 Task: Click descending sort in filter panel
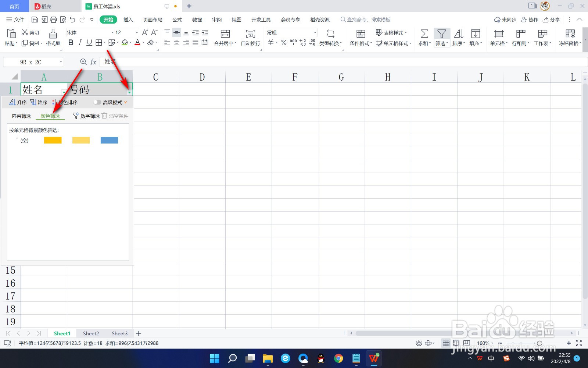39,102
